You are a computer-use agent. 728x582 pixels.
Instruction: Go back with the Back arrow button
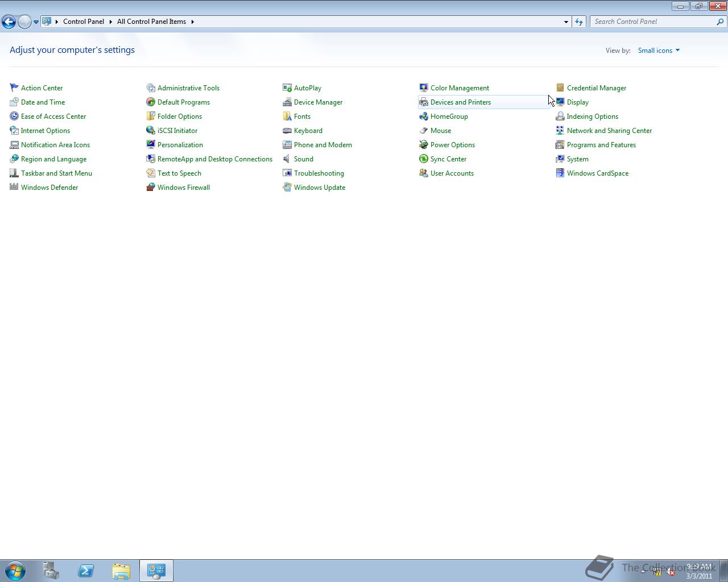tap(9, 22)
